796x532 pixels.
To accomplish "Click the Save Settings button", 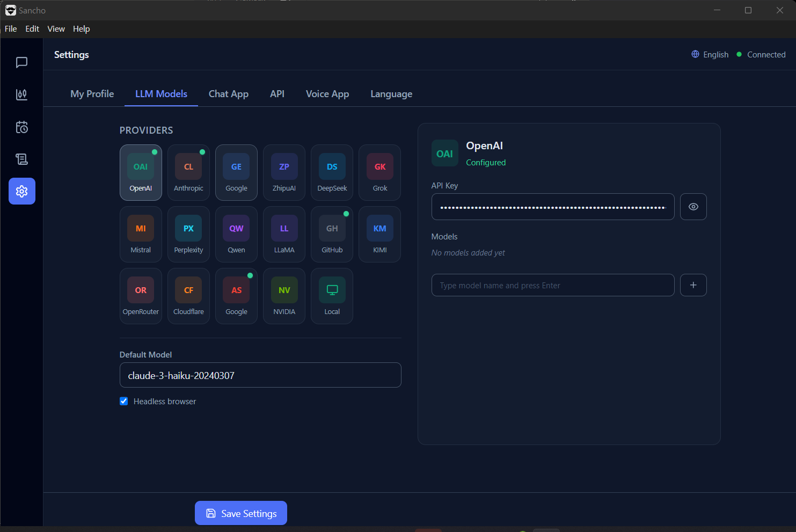I will click(x=241, y=513).
